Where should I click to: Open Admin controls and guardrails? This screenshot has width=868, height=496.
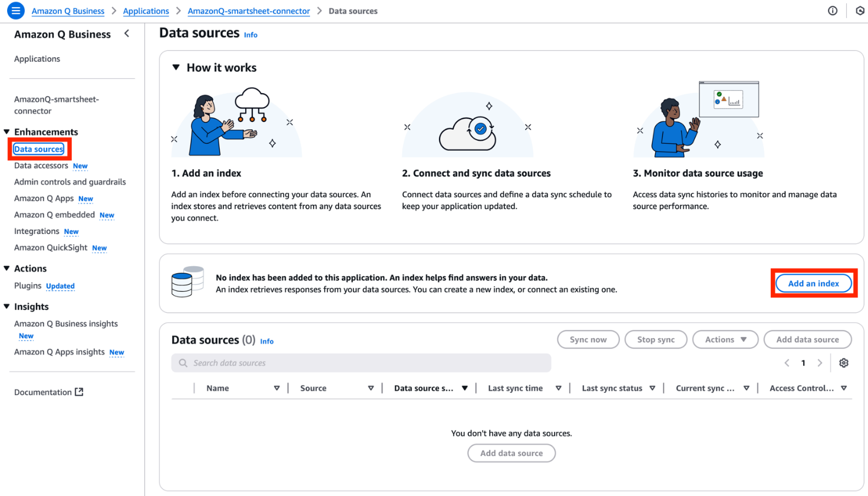(x=70, y=182)
